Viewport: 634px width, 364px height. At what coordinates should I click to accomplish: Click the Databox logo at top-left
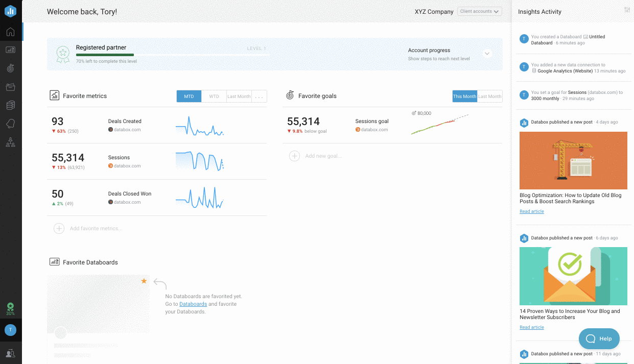click(x=10, y=11)
